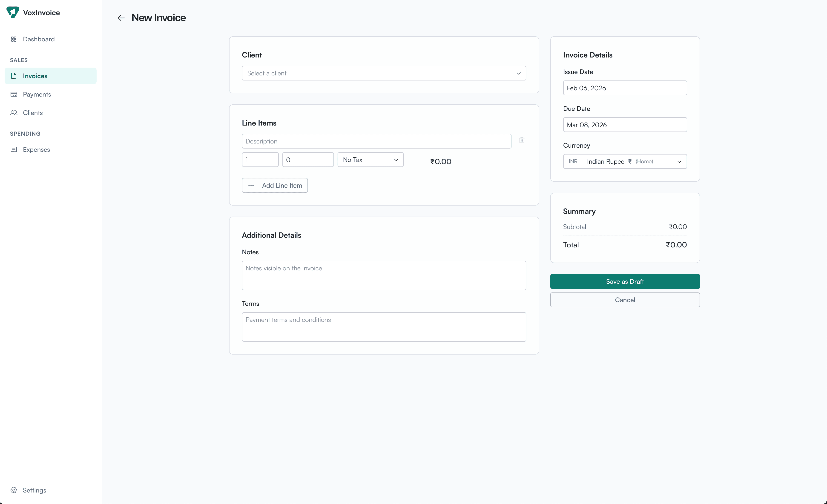
Task: Open the No Tax dropdown
Action: click(x=370, y=159)
